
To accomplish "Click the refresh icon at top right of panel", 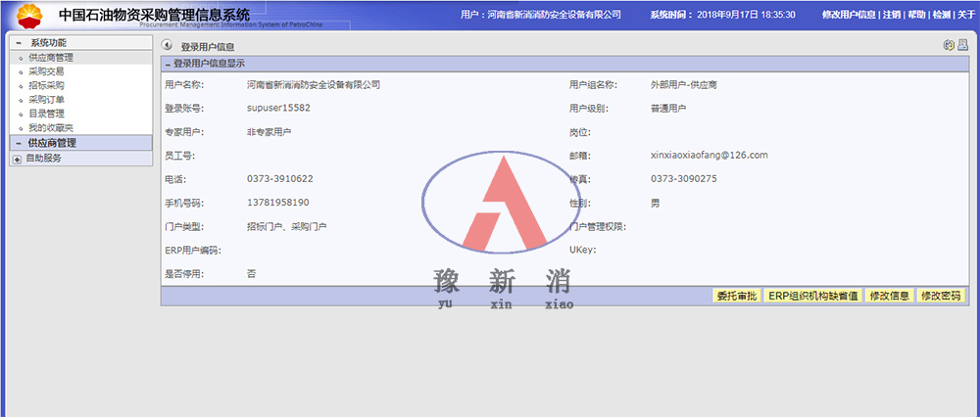I will coord(948,44).
